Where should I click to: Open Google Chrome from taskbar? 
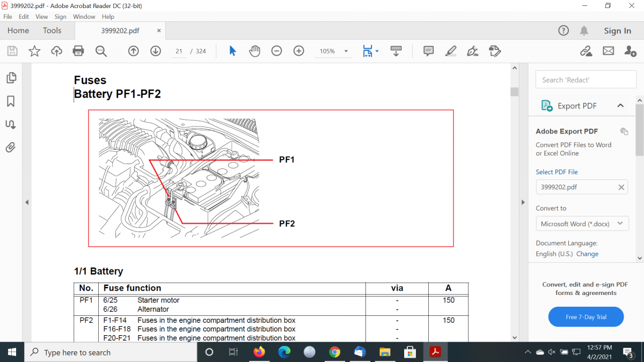click(334, 352)
